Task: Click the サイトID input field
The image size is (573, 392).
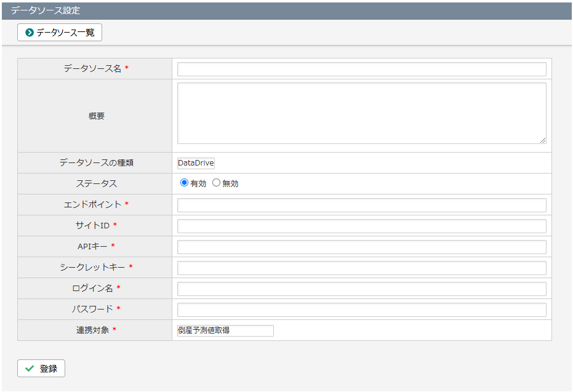Action: click(361, 226)
